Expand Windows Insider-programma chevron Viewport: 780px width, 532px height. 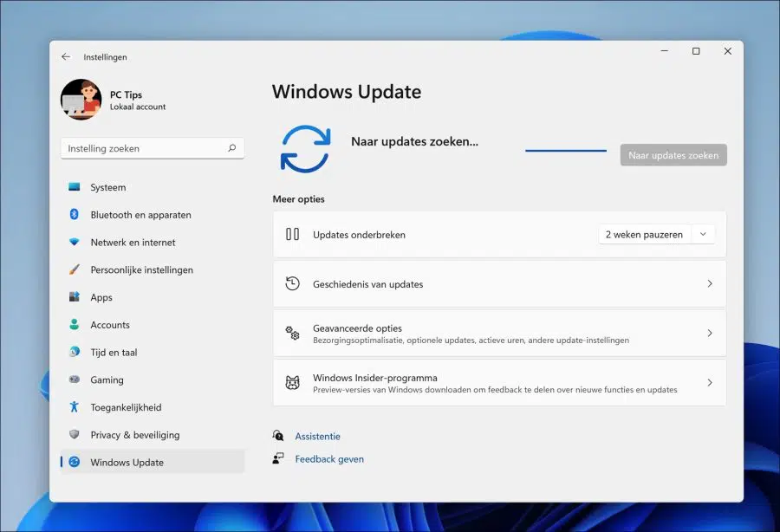[x=710, y=382]
